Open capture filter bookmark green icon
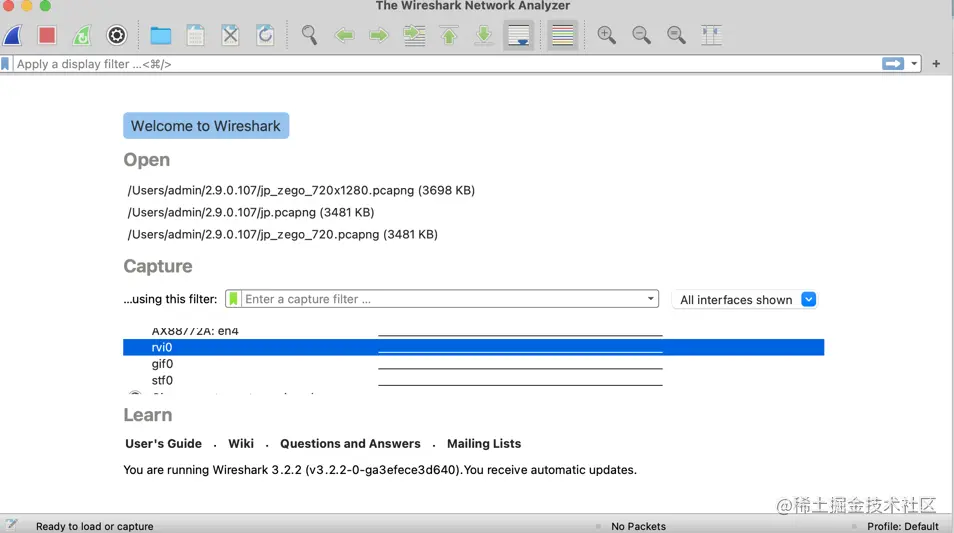954x533 pixels. pyautogui.click(x=234, y=299)
